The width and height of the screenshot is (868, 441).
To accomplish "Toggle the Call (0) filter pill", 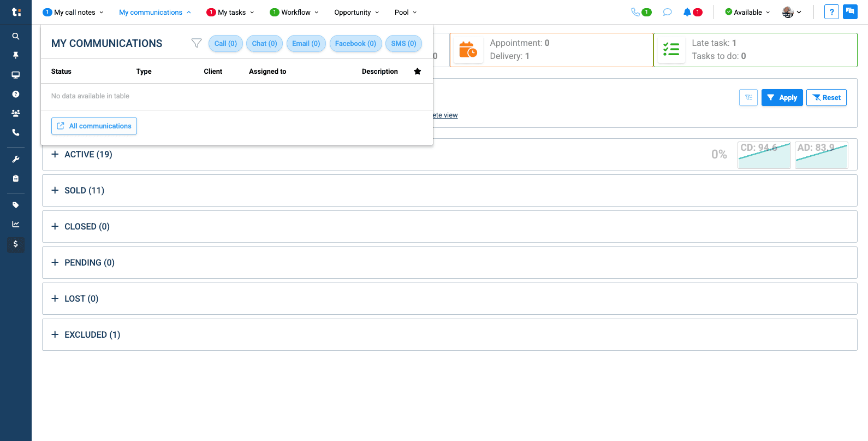I will (225, 44).
